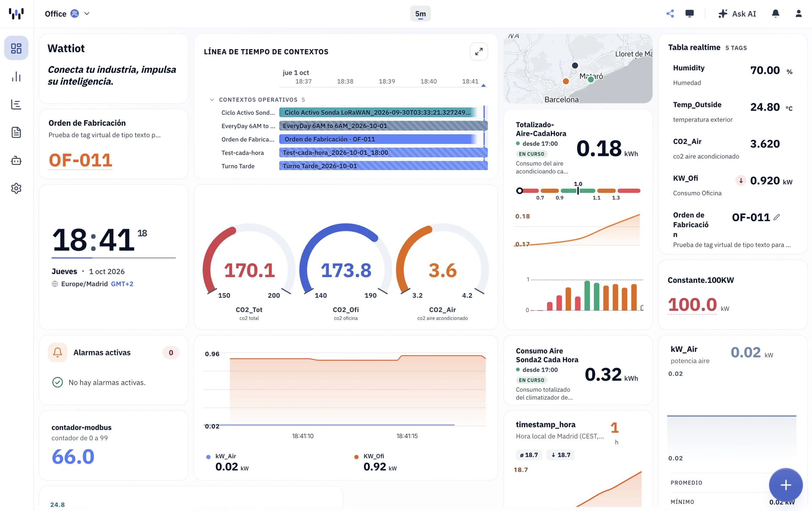Edit the OF-011 value pencil icon
This screenshot has width=812, height=511.
point(777,217)
